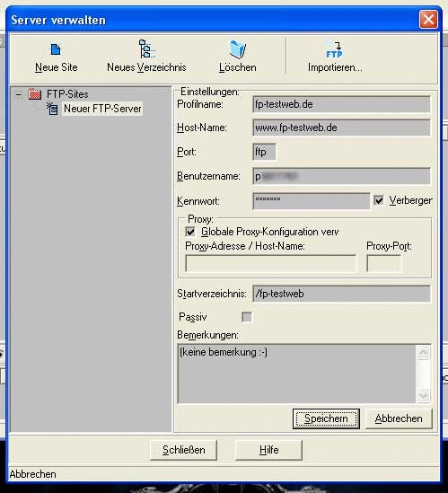Enable the Passiv checkbox

coord(247,317)
